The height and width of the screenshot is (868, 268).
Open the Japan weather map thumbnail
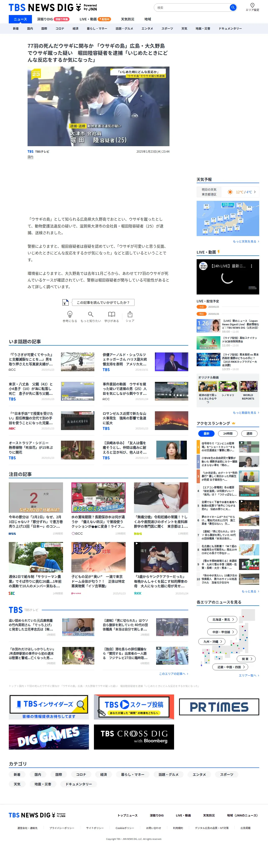coord(228,218)
